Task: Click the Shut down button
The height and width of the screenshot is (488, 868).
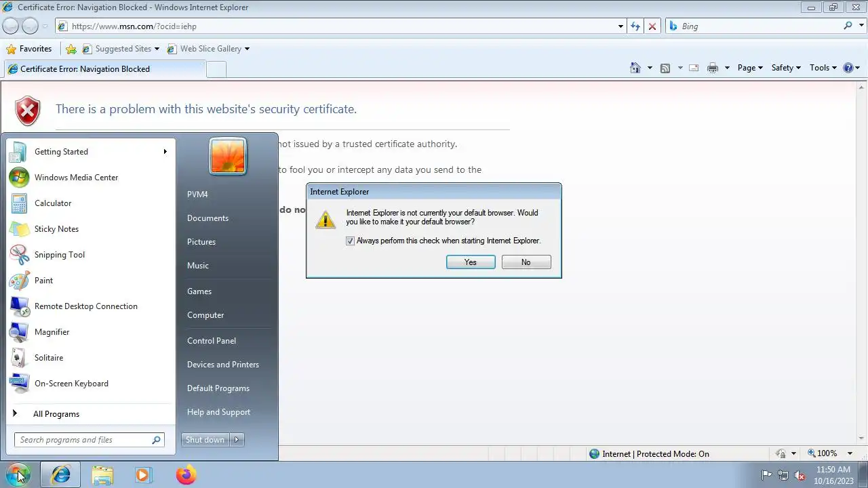Action: [x=205, y=440]
